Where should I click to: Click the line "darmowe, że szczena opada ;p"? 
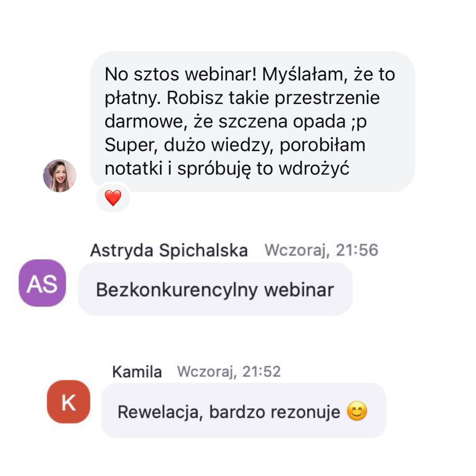coord(235,122)
